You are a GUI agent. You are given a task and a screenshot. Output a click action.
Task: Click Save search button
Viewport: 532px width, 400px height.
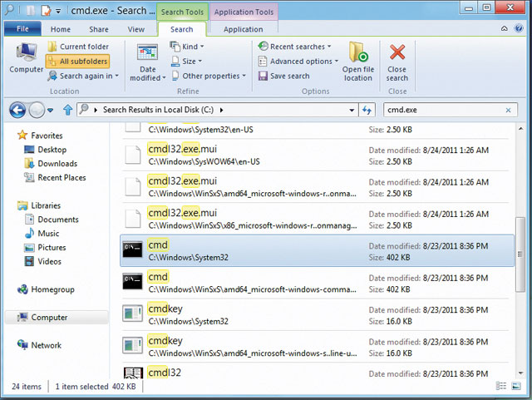(283, 76)
